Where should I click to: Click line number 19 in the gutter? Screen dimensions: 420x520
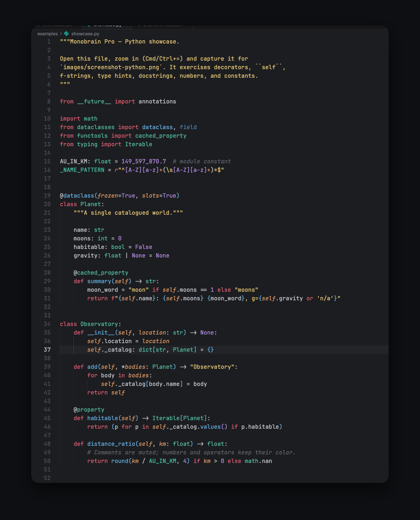tap(47, 195)
